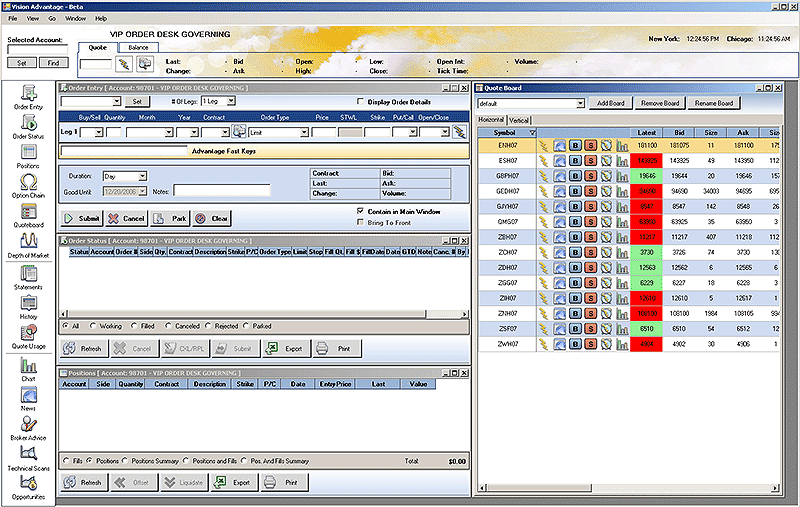Uncheck Contain in Main Window

tap(361, 211)
